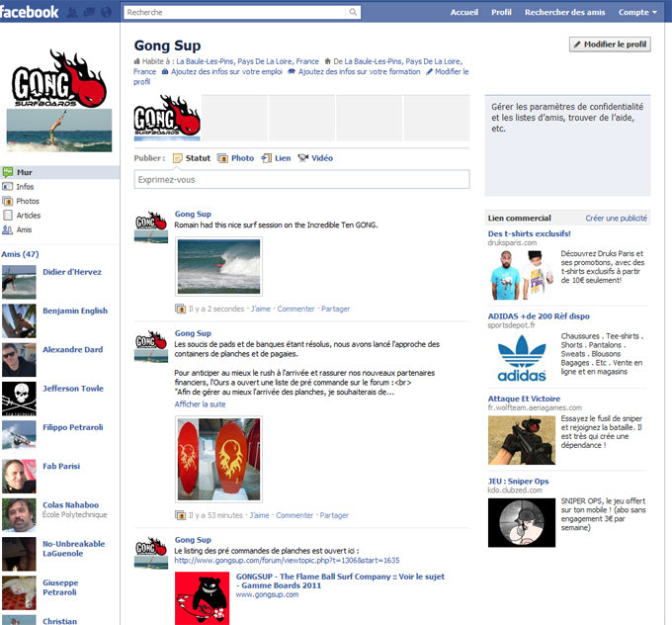Open 'GONGSUP - The Flame Ball Surf Company' link

tap(340, 580)
